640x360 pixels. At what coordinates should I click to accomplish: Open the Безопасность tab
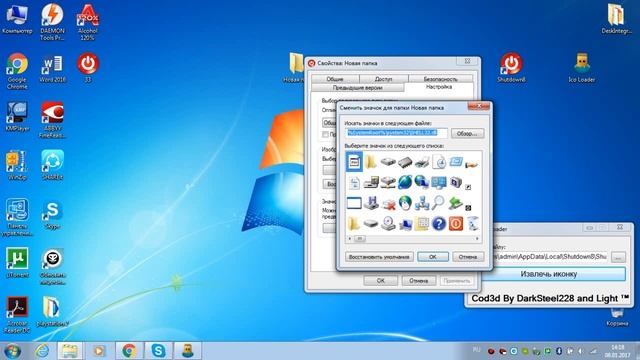(x=440, y=79)
